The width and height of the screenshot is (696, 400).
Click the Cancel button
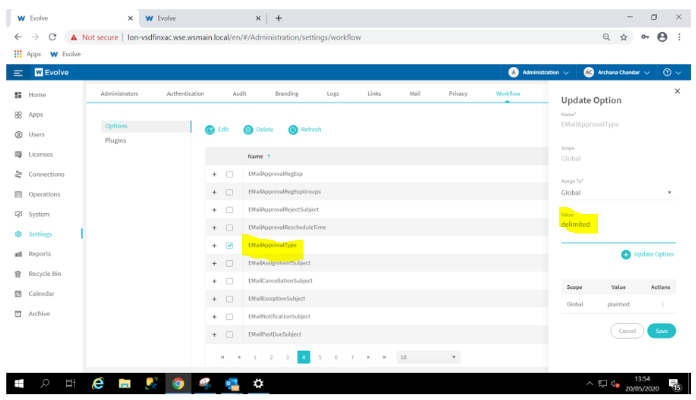click(625, 331)
